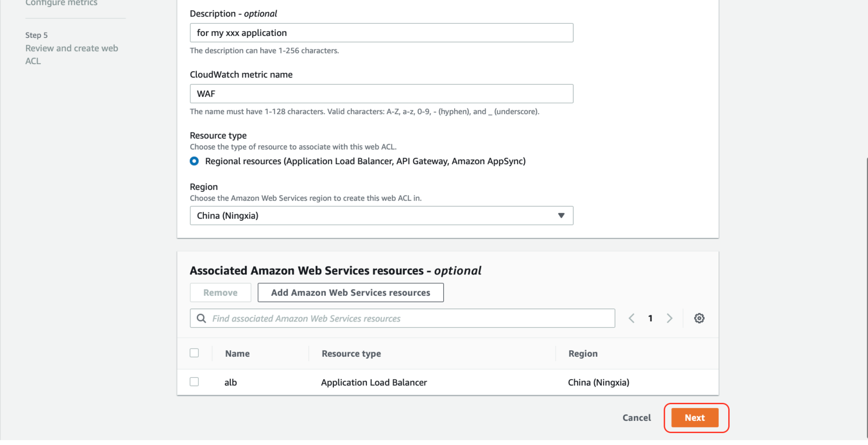Image resolution: width=868 pixels, height=445 pixels.
Task: Open table preferences gear icon
Action: (699, 318)
